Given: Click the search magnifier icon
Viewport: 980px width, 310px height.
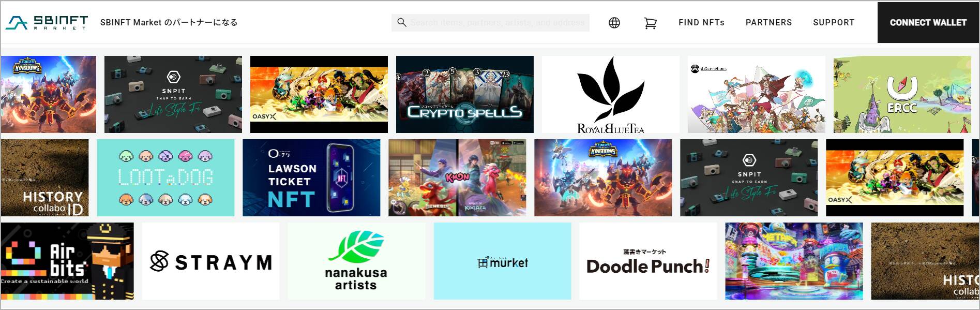Looking at the screenshot, I should coord(401,22).
